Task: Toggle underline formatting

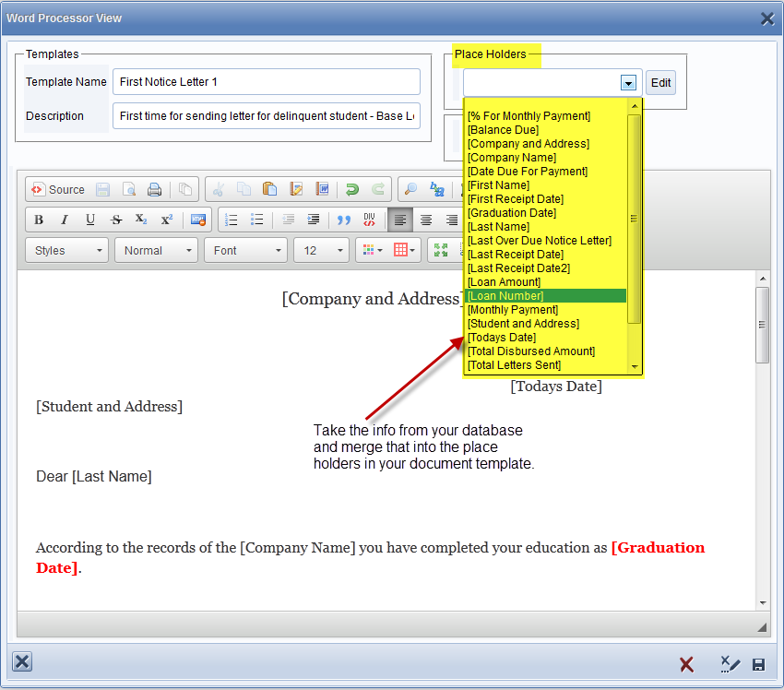Action: coord(90,220)
